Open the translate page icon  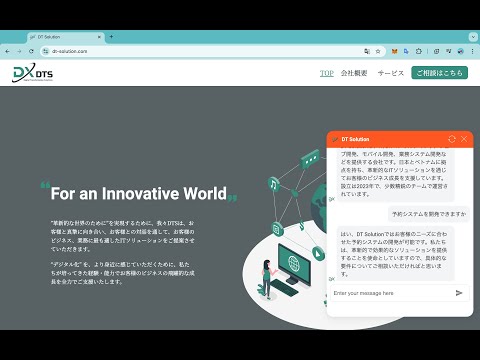pos(367,51)
